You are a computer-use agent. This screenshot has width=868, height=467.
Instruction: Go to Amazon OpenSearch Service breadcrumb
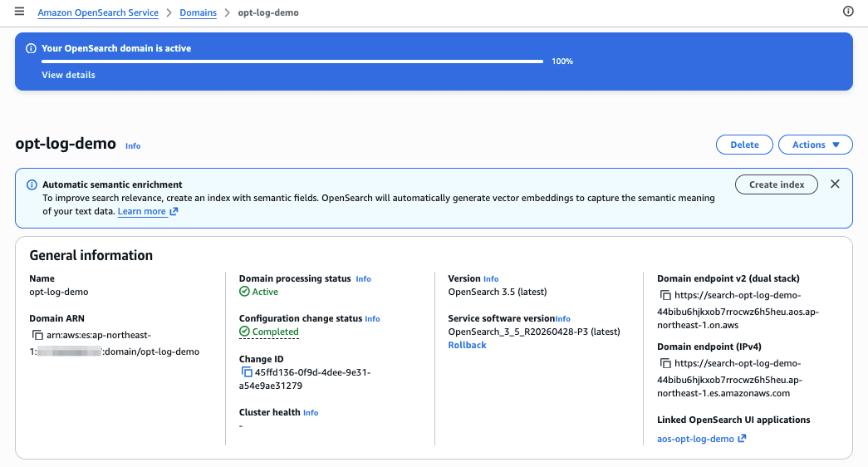[x=98, y=12]
